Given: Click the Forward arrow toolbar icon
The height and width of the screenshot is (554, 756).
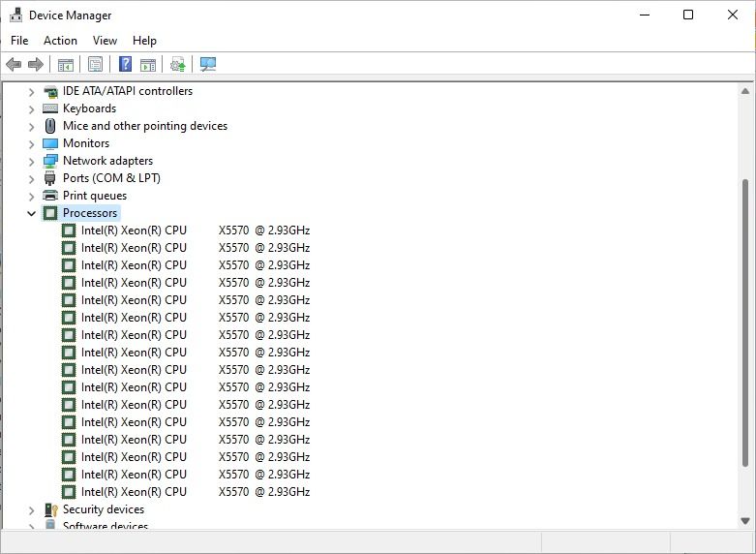Looking at the screenshot, I should click(36, 65).
